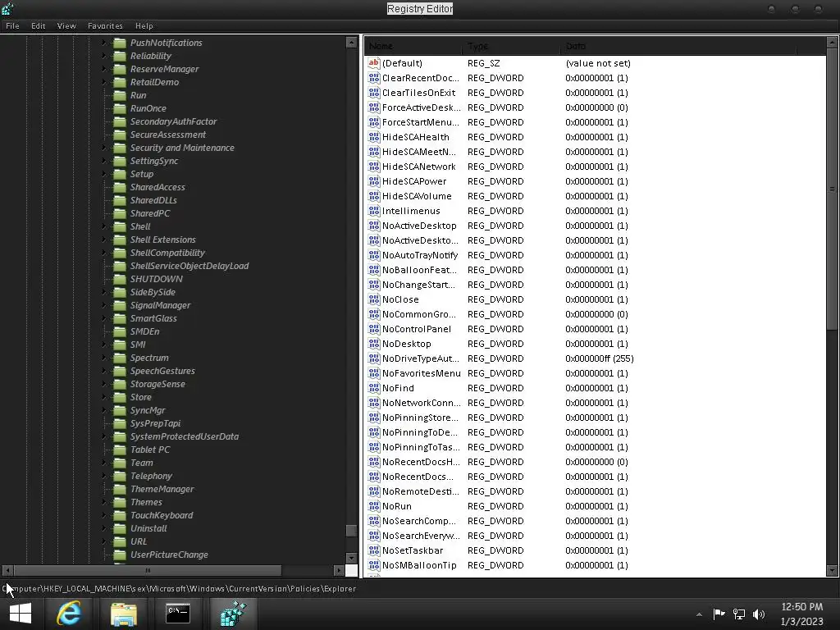Click the DWORD icon for ClearTilesOnExit

pos(374,93)
